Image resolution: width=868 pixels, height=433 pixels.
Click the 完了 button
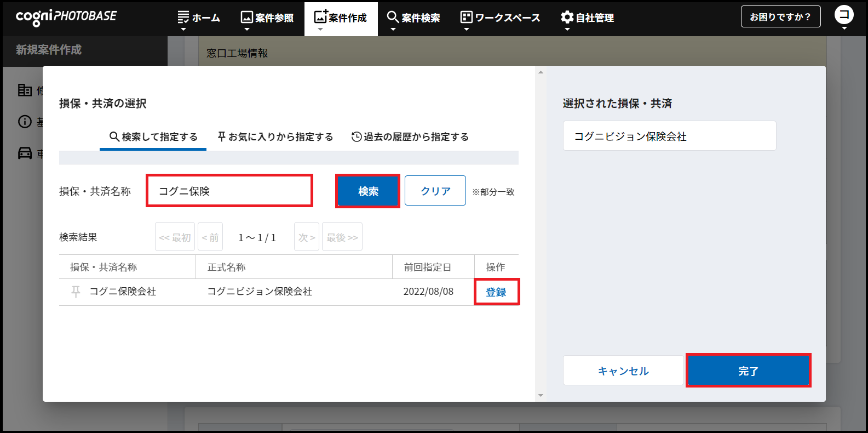click(x=748, y=371)
